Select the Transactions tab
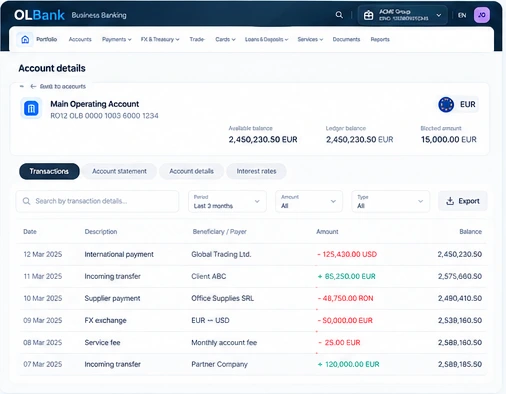This screenshot has height=394, width=506. [49, 171]
